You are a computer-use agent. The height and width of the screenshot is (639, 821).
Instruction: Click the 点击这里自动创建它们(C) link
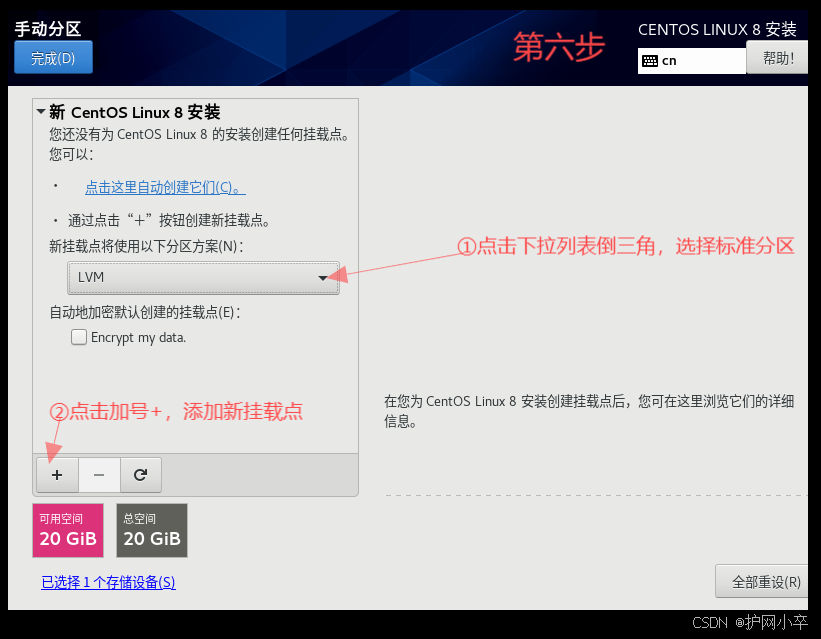coord(164,187)
